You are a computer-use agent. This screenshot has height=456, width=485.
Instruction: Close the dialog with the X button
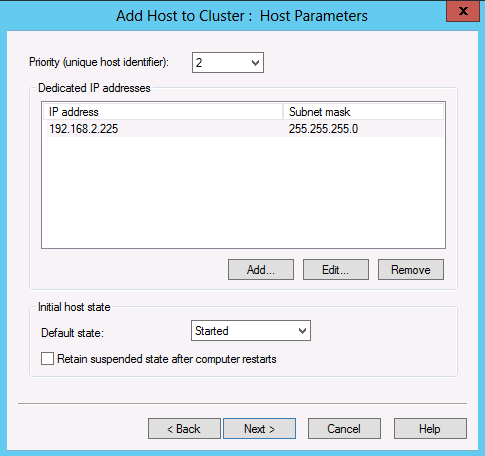click(x=463, y=11)
